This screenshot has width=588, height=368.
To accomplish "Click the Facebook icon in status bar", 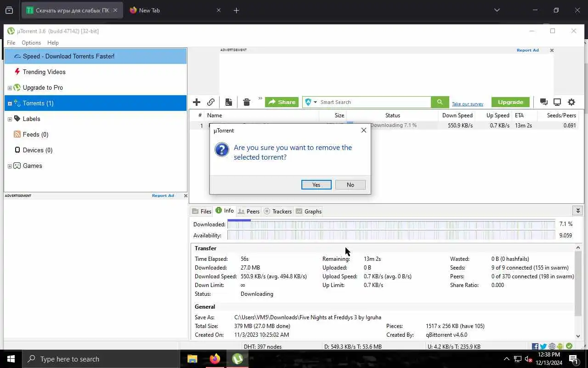I will pyautogui.click(x=535, y=346).
